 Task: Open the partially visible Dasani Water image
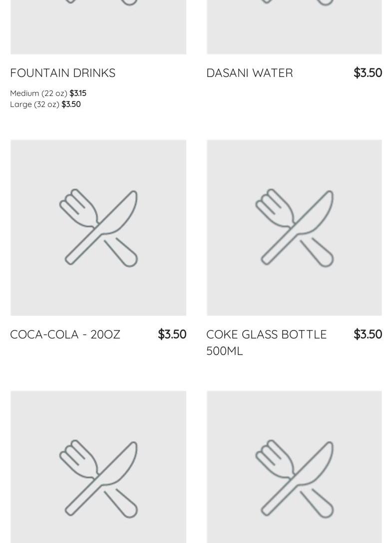(x=295, y=27)
